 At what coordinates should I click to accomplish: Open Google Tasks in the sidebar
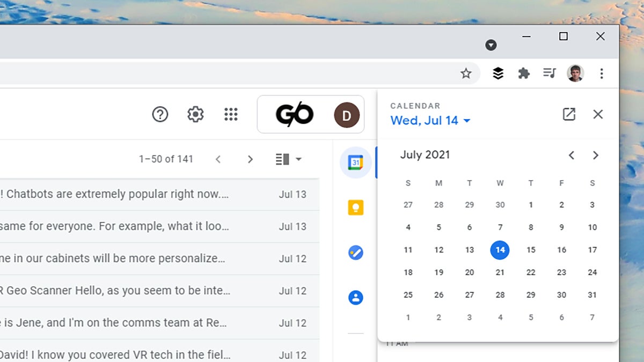[355, 252]
